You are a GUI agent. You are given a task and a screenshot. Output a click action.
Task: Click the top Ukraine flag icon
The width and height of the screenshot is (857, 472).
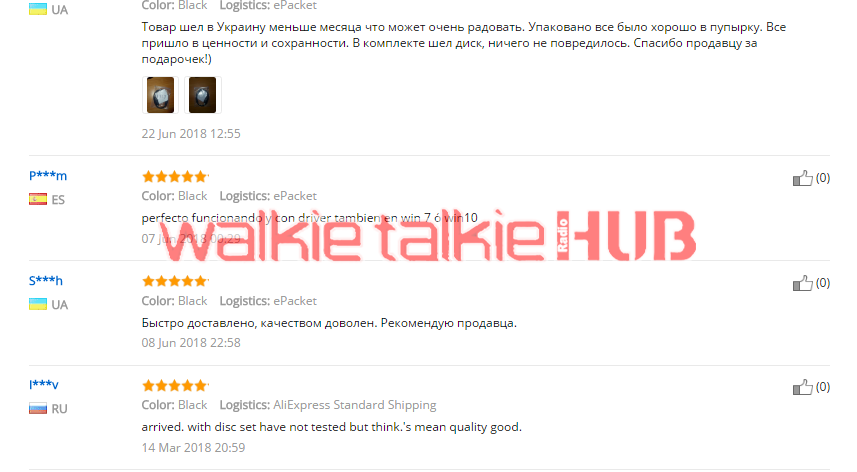click(x=38, y=9)
